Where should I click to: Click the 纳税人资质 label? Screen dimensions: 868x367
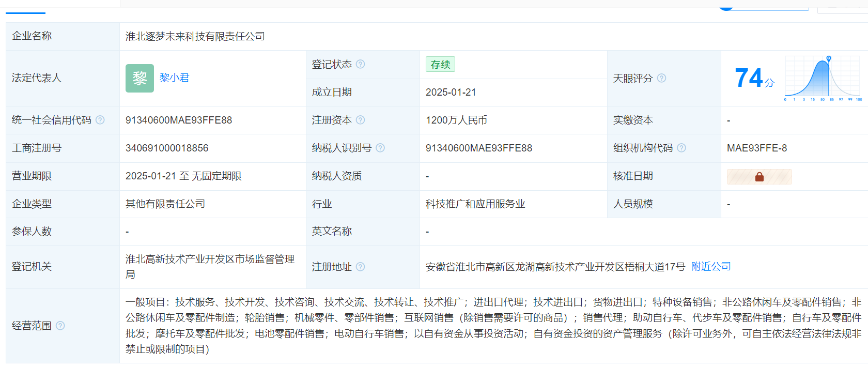point(337,176)
